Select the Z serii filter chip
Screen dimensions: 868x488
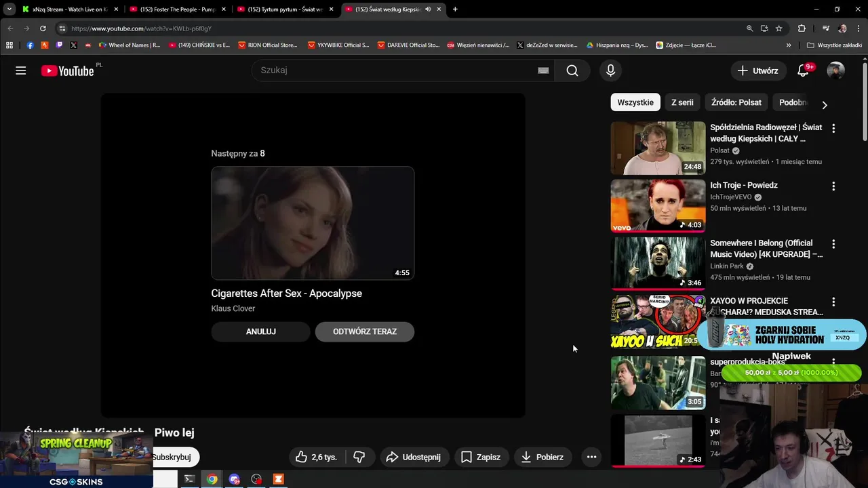click(x=682, y=102)
